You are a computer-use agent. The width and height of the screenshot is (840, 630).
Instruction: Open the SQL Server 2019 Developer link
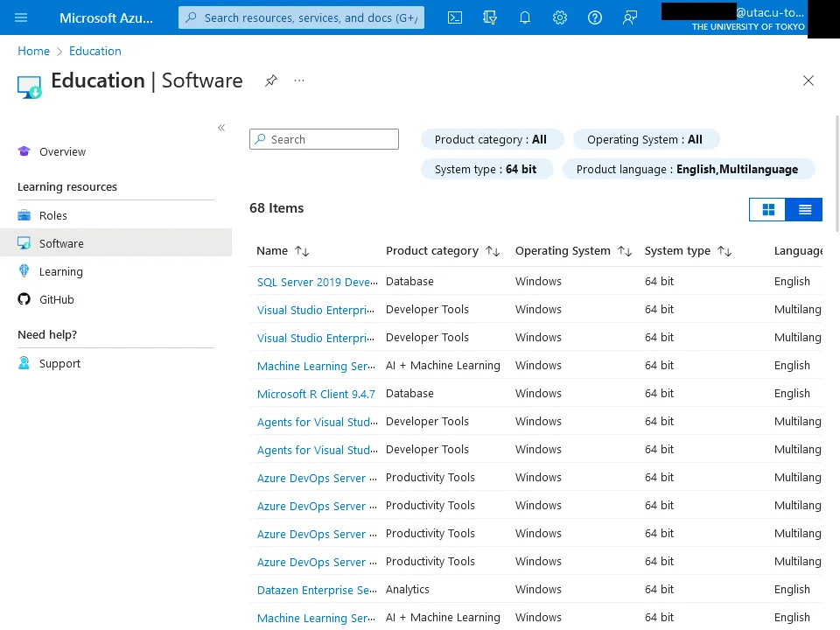(317, 282)
